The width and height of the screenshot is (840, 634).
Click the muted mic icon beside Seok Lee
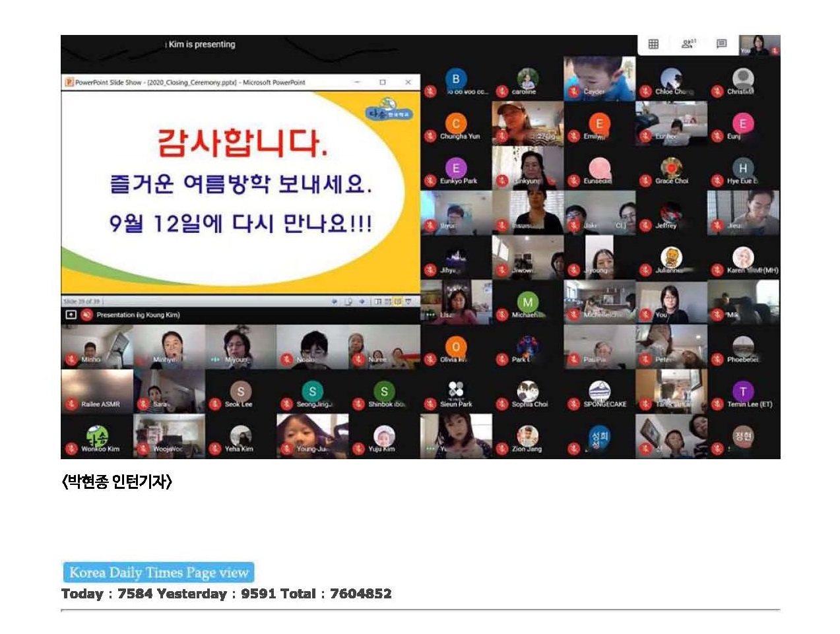[x=214, y=404]
